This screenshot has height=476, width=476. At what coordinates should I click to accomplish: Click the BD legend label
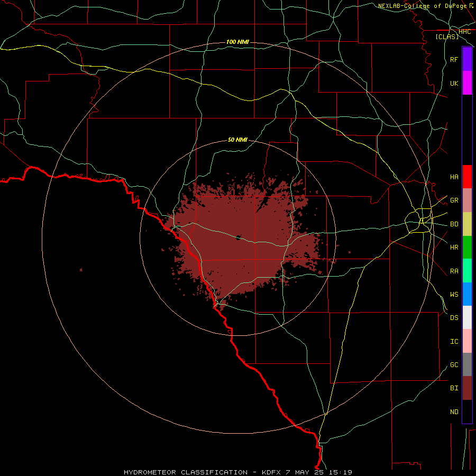tap(454, 224)
